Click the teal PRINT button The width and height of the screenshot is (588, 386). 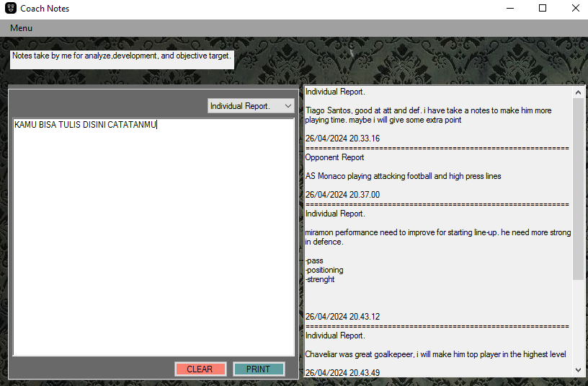click(259, 369)
